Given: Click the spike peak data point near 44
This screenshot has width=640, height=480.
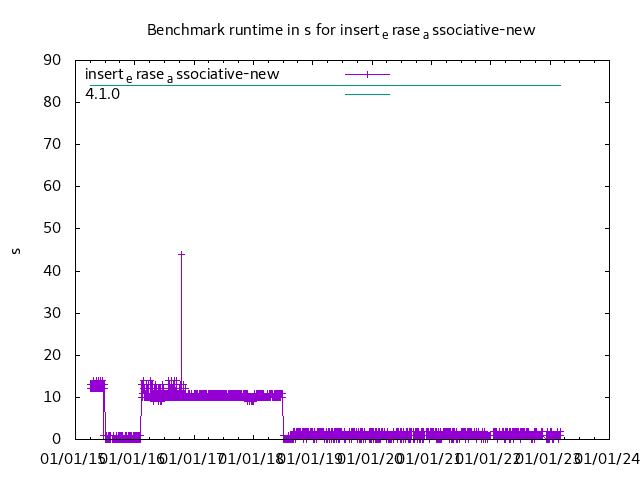Looking at the screenshot, I should [181, 254].
